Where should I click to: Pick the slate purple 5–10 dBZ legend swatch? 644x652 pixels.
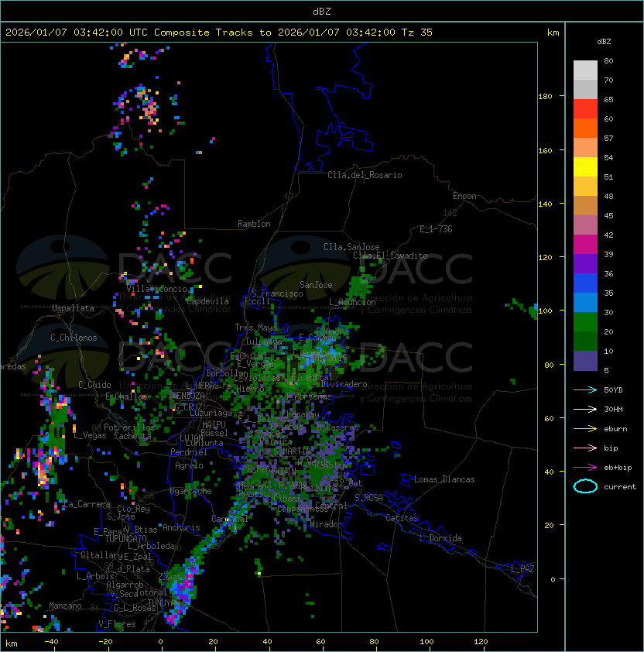point(585,361)
